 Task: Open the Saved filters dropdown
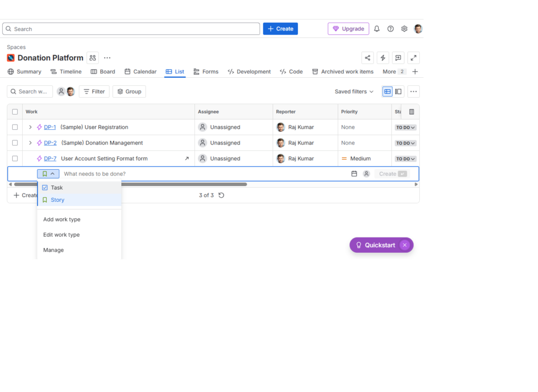coord(354,91)
